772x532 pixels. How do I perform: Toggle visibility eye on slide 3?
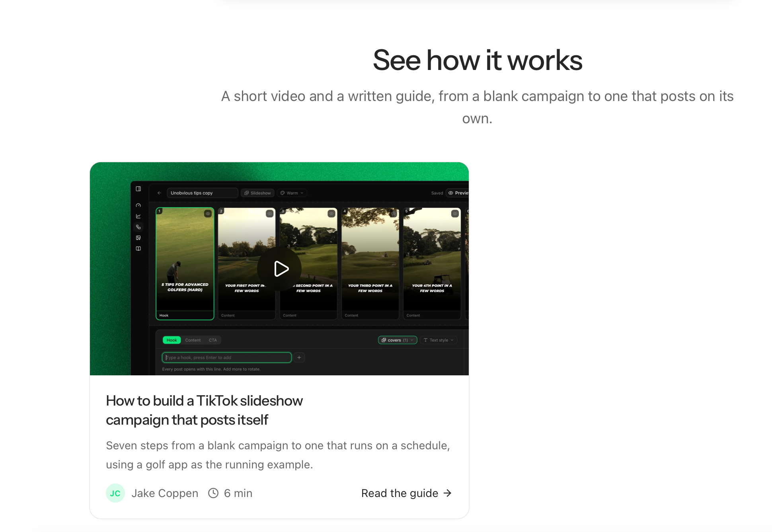pyautogui.click(x=331, y=214)
